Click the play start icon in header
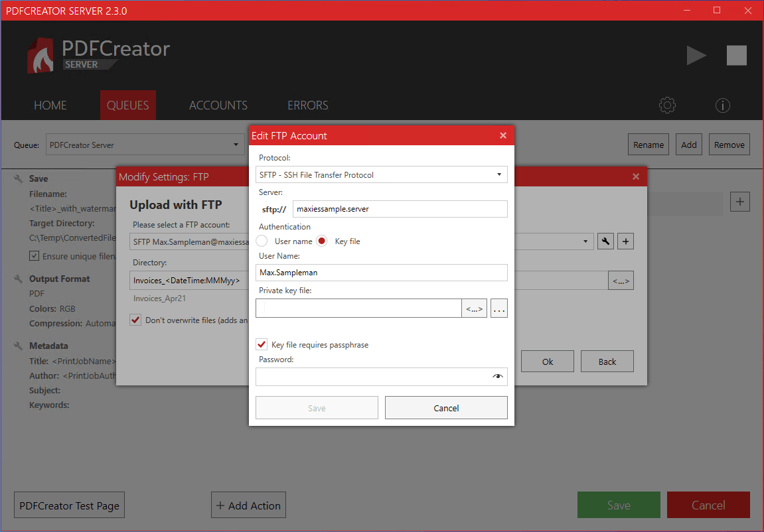The image size is (764, 532). pos(696,56)
